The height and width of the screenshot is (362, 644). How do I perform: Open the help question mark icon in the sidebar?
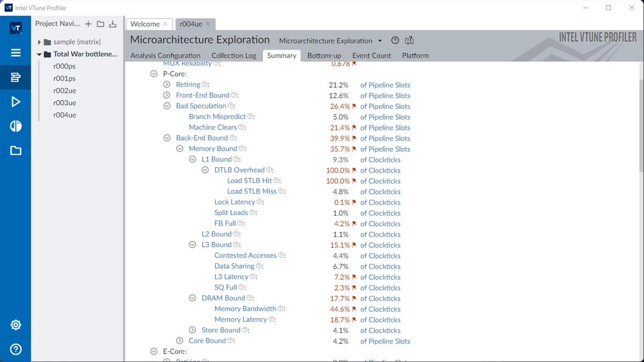[x=16, y=349]
